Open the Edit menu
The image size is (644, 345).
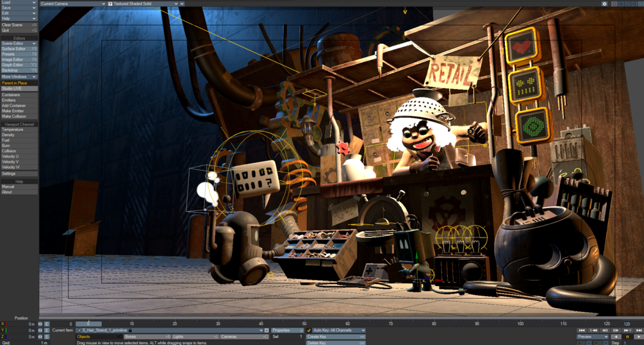[19, 13]
